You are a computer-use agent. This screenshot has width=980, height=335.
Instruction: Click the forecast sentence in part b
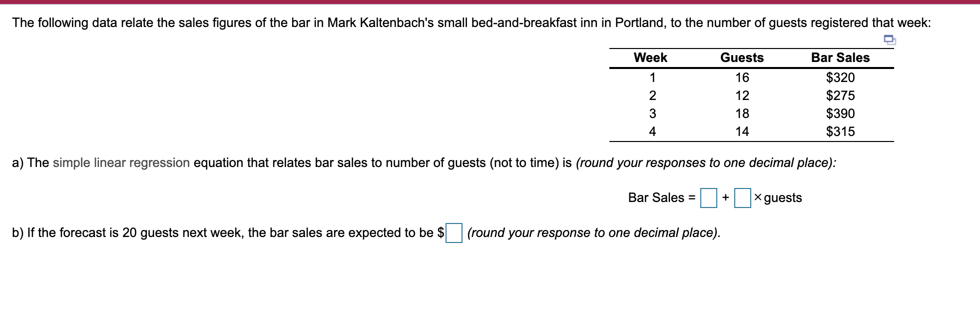click(x=225, y=232)
